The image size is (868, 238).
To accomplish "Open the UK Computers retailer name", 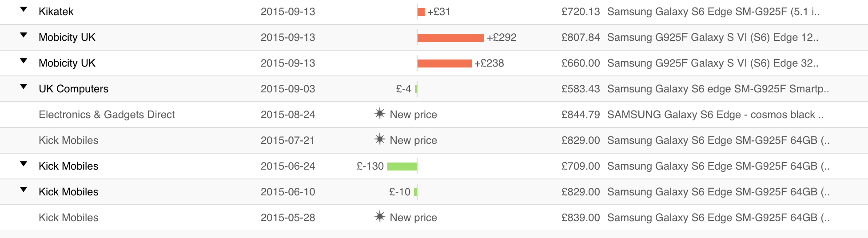I will pos(73,89).
